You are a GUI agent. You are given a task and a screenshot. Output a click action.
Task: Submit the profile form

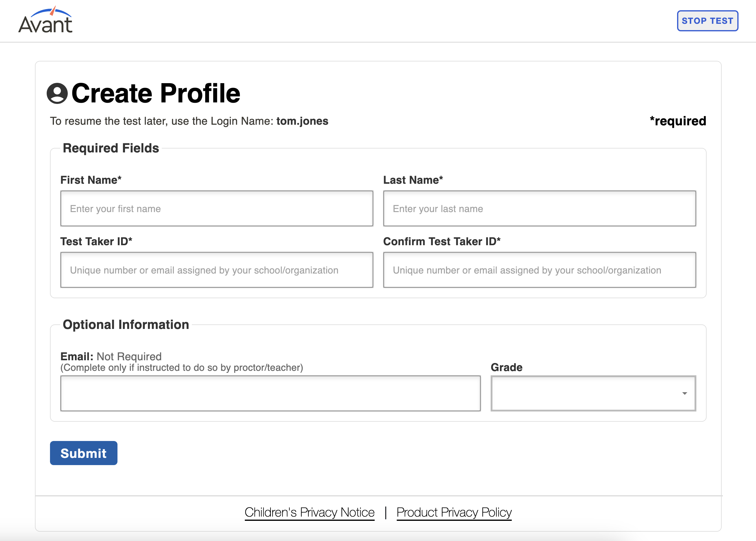pyautogui.click(x=84, y=453)
